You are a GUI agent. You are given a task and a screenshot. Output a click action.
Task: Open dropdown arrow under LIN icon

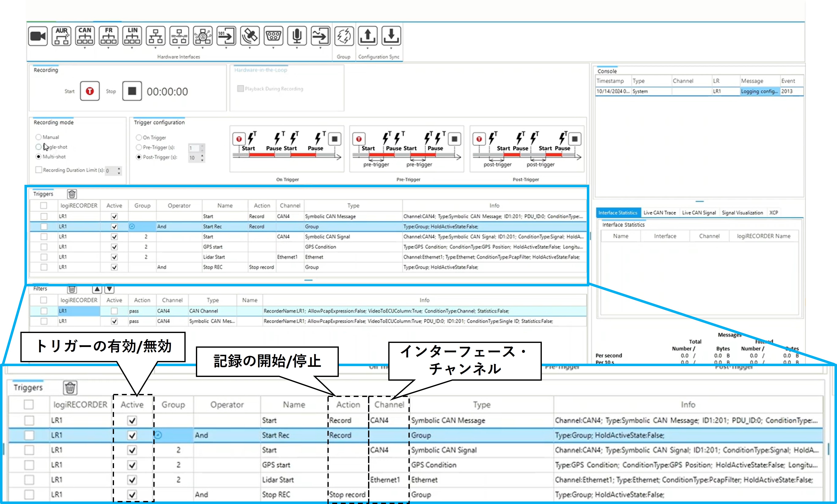[x=132, y=48]
